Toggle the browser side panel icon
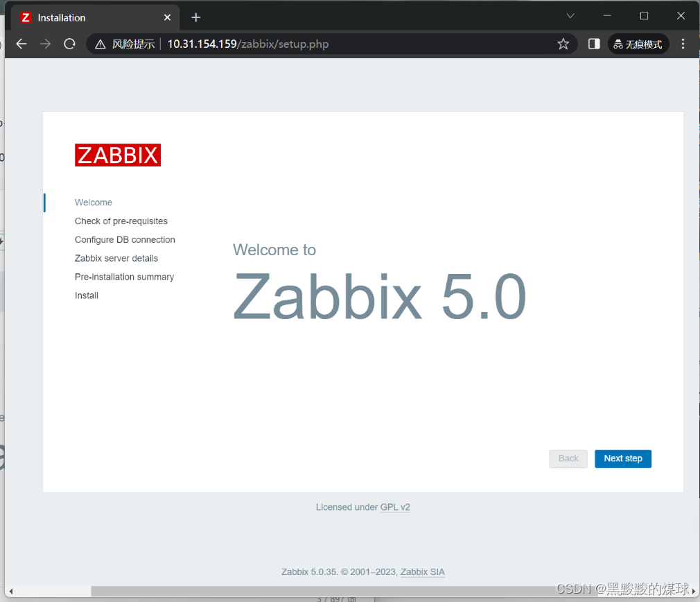Viewport: 700px width, 602px height. tap(593, 44)
